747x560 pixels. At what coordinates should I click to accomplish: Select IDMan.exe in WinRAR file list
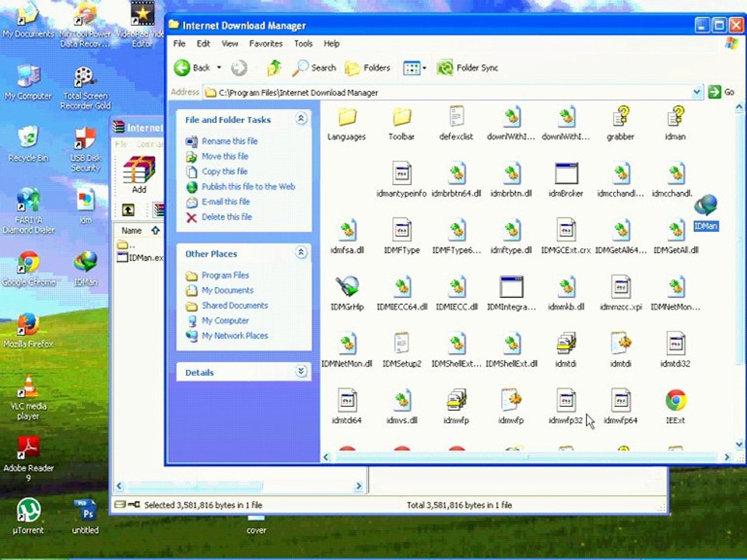click(140, 257)
